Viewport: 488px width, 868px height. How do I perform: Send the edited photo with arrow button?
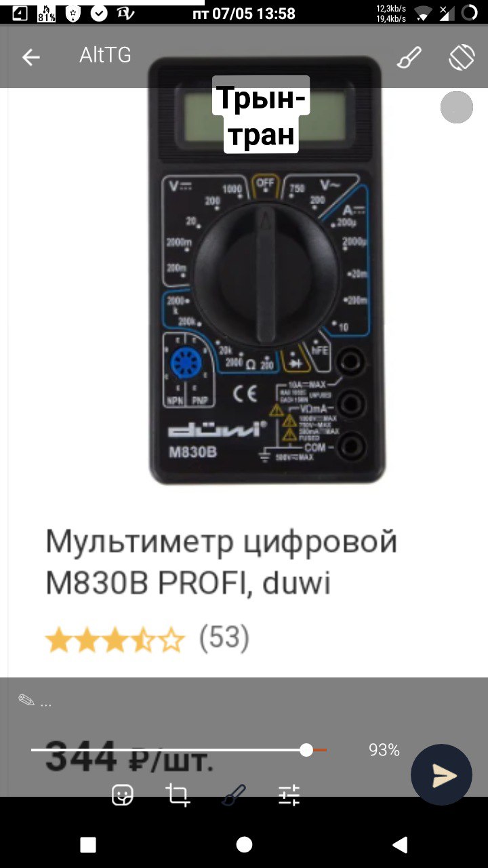[441, 775]
